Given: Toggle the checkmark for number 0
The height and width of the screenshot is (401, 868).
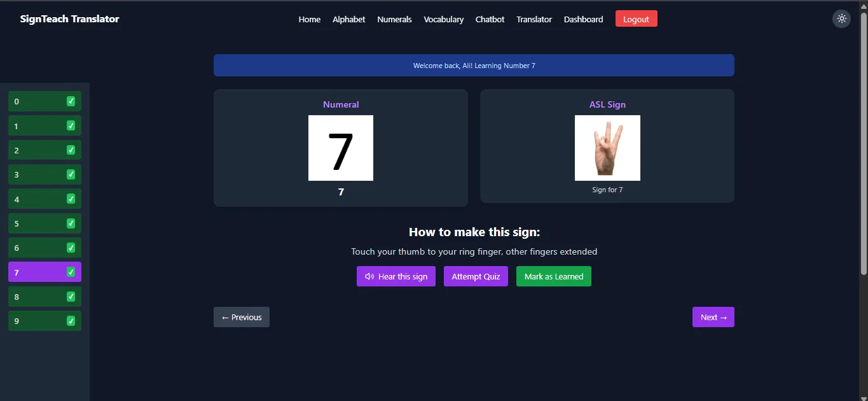Looking at the screenshot, I should point(71,101).
